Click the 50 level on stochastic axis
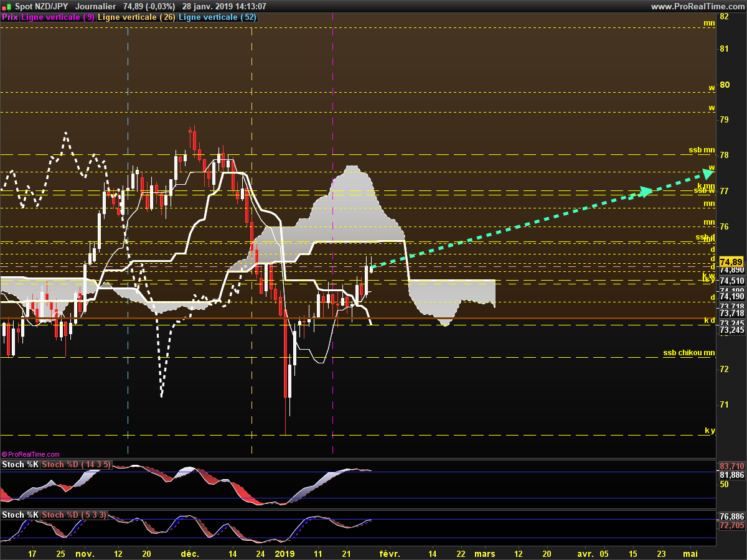The width and height of the screenshot is (747, 560). (724, 484)
